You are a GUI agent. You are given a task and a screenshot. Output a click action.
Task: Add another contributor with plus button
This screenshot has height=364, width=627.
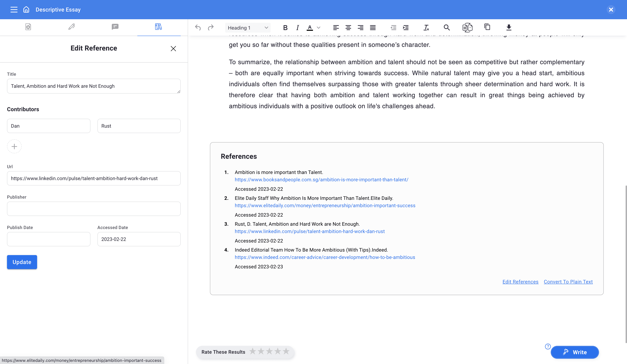click(14, 147)
